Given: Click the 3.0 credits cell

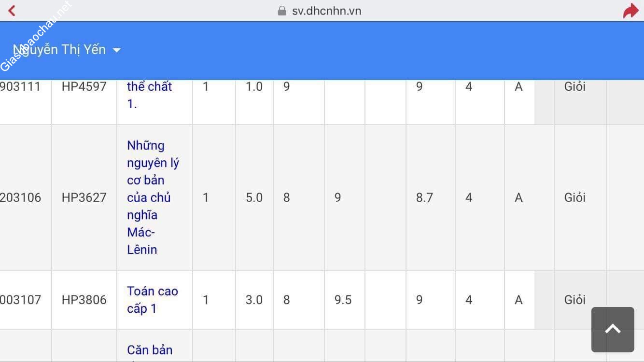Looking at the screenshot, I should tap(254, 300).
